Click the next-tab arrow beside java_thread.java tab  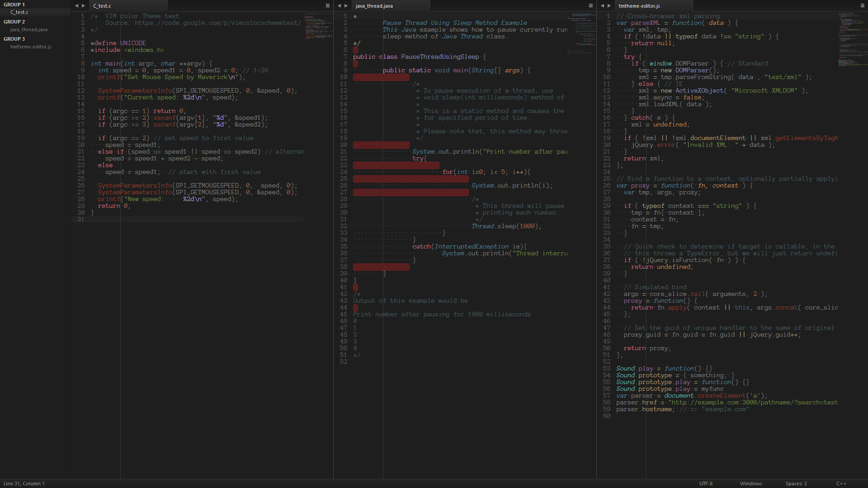(346, 6)
